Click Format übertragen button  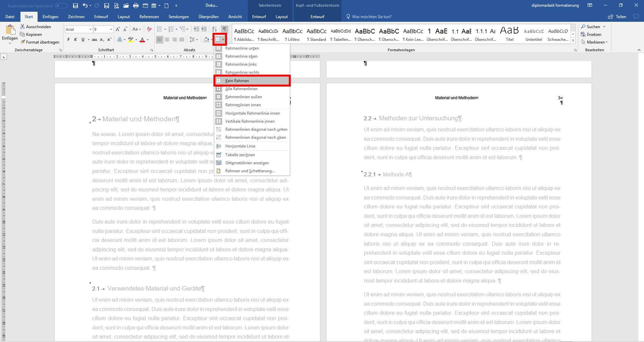[40, 42]
